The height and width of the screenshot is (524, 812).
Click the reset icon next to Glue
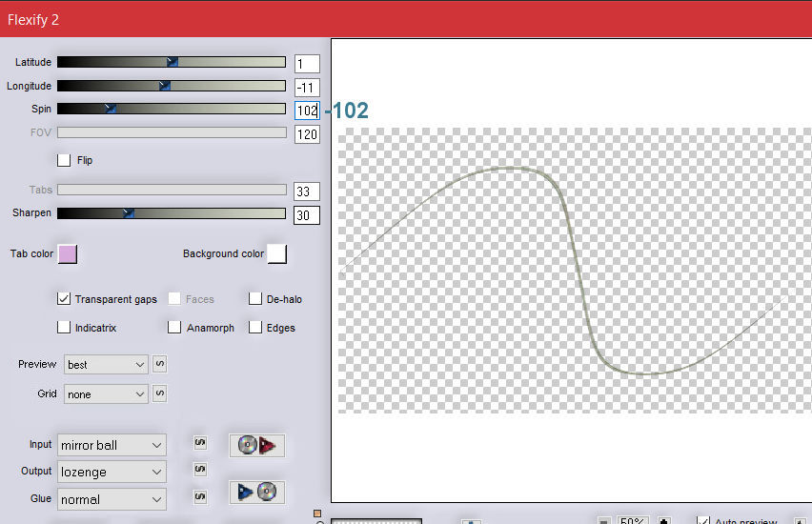[200, 497]
